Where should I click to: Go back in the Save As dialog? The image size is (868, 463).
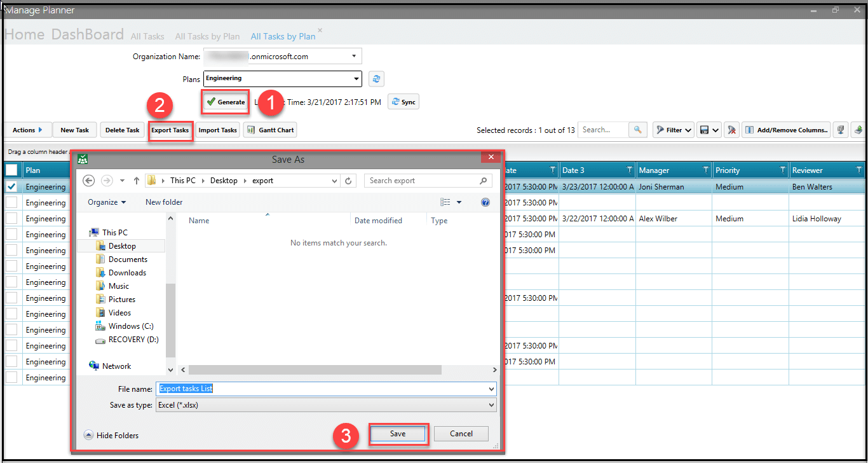click(x=89, y=181)
